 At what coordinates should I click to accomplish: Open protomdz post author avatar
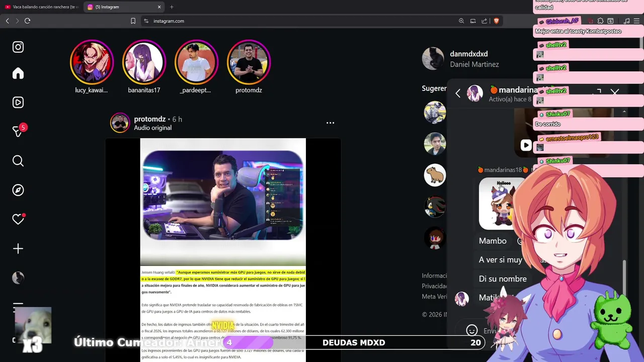click(x=120, y=123)
